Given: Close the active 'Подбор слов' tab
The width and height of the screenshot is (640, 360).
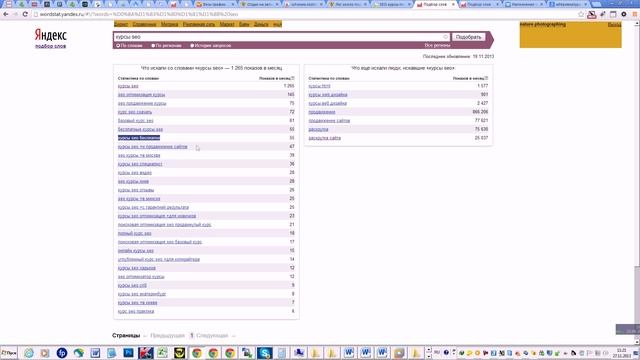Looking at the screenshot, I should [x=453, y=4].
